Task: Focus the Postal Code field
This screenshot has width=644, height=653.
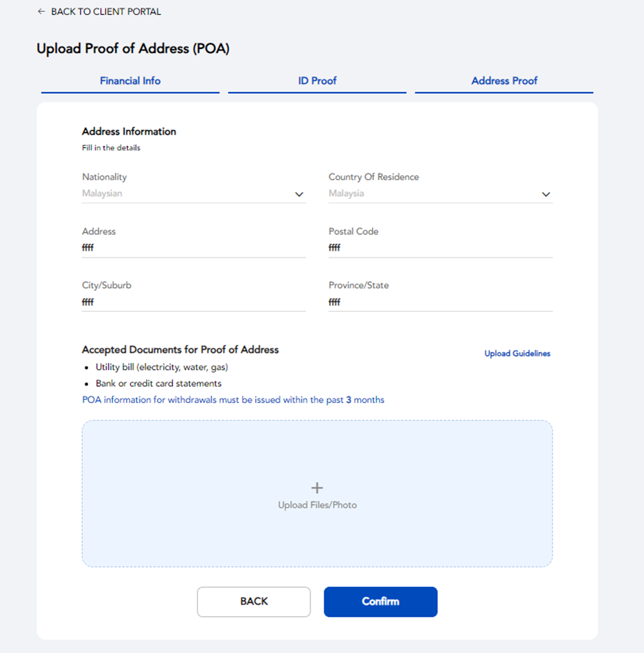Action: (440, 249)
